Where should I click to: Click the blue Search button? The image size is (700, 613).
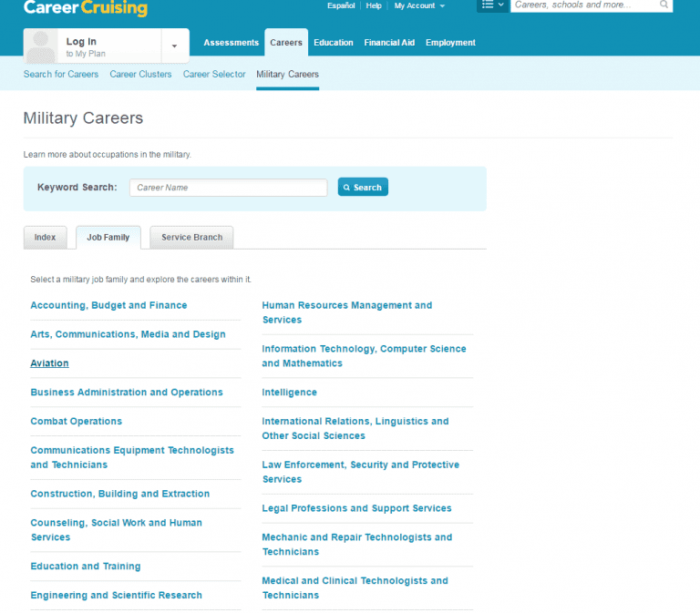tap(363, 187)
